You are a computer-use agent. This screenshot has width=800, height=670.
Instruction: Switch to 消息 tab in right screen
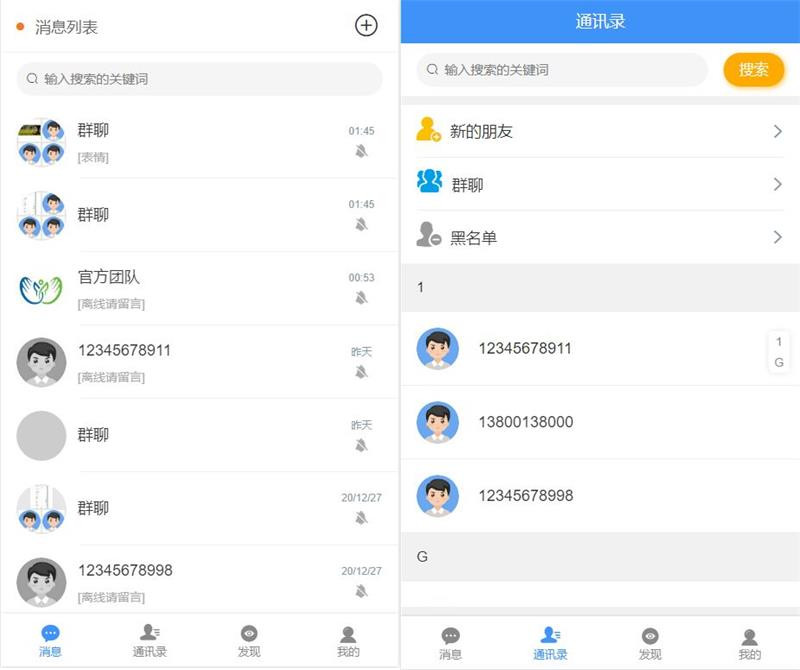(451, 644)
